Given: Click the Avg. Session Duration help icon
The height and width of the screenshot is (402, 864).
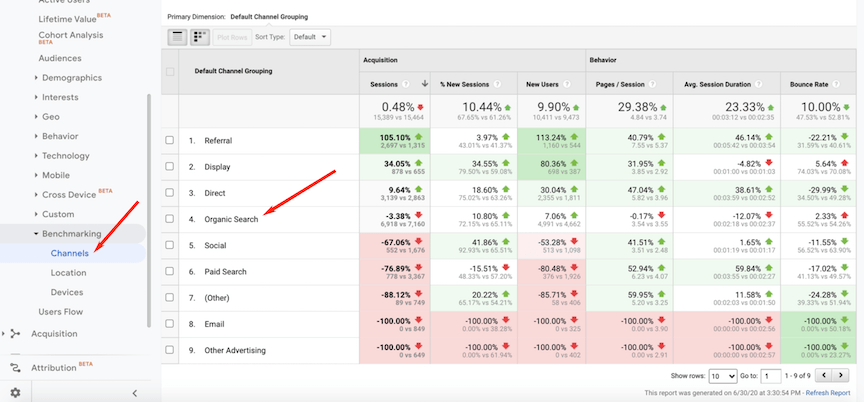Looking at the screenshot, I should coord(759,84).
